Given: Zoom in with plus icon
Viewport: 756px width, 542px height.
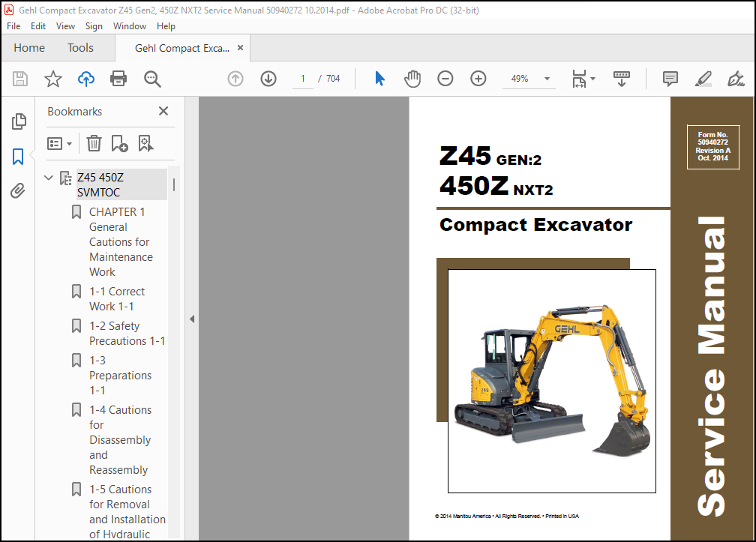Looking at the screenshot, I should [x=478, y=79].
